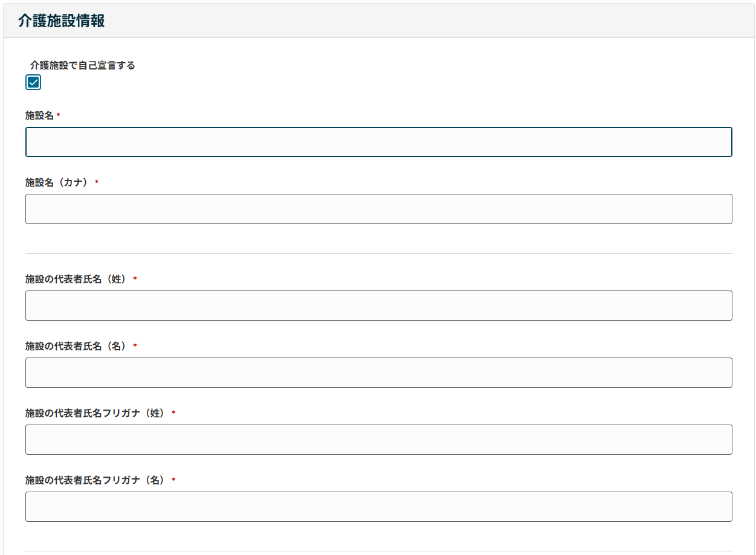Click the 施設の代表者氏名フリガナ（名） label

tap(96, 480)
